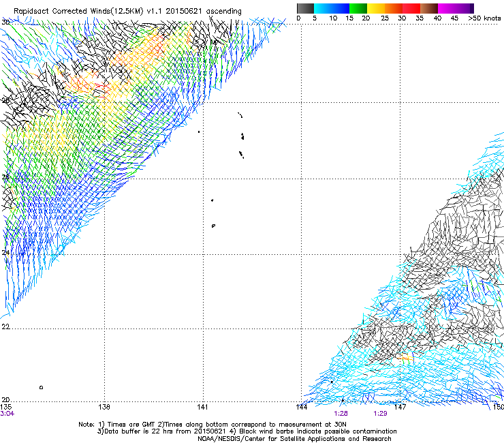Click longitude label '144' on bottom axis
The width and height of the screenshot is (504, 443).
301,407
